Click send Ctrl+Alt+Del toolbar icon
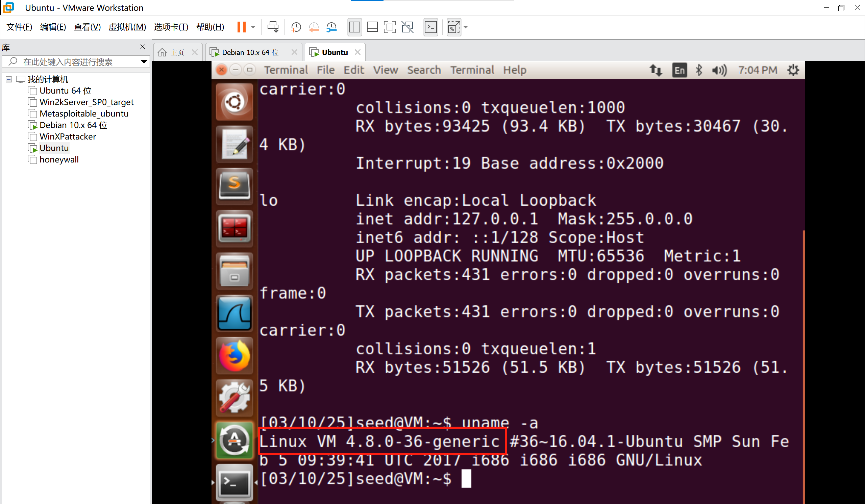The height and width of the screenshot is (504, 865). pyautogui.click(x=273, y=27)
